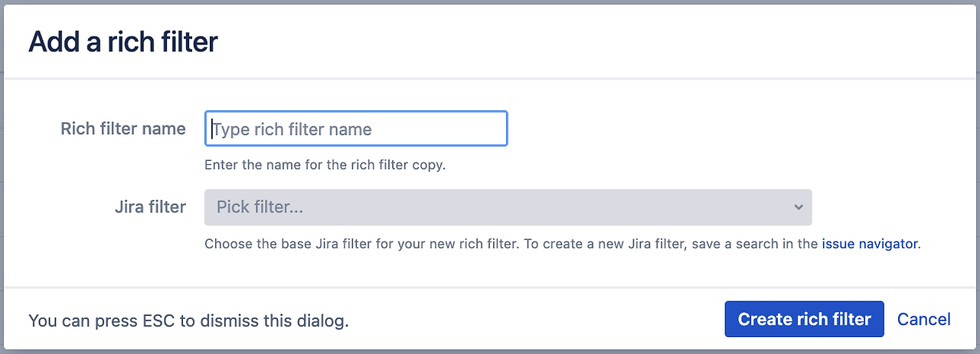This screenshot has width=980, height=354.
Task: Click the 'Choose the base Jira filter' help text
Action: coord(361,244)
